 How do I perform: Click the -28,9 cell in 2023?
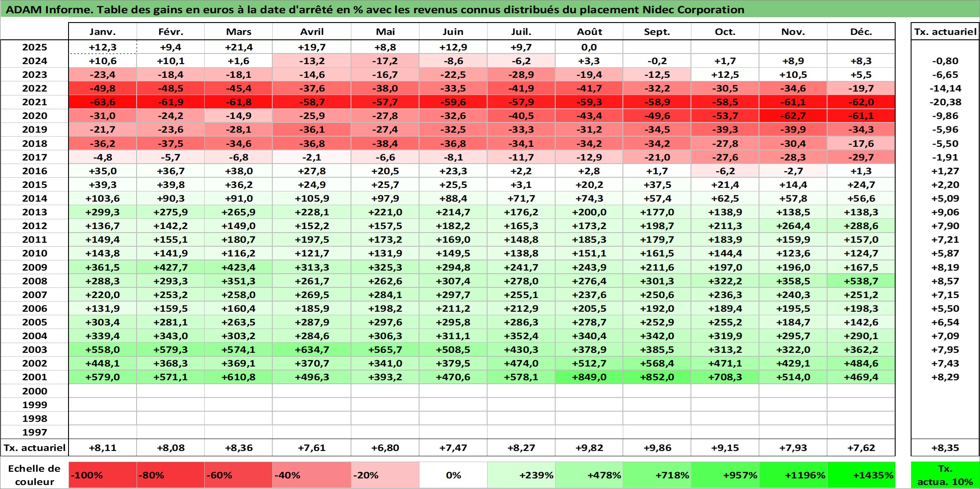[x=521, y=75]
